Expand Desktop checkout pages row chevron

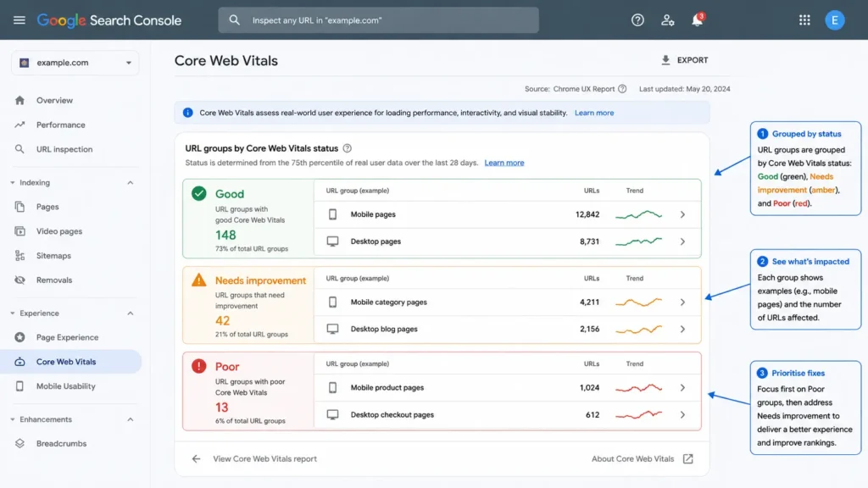tap(682, 414)
